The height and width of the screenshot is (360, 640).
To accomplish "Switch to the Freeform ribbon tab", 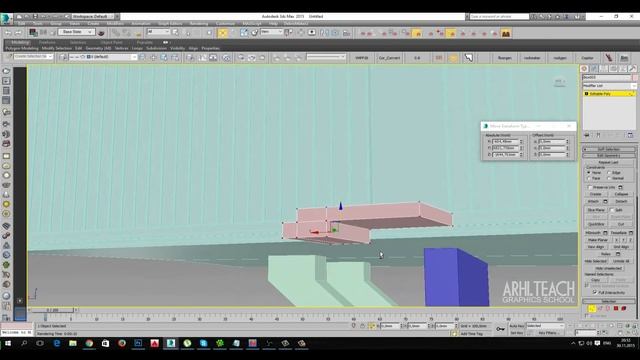I will pos(47,42).
